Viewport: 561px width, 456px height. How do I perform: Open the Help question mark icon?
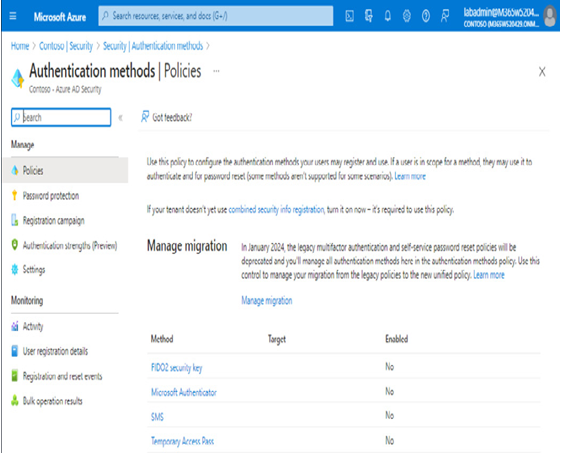click(426, 16)
